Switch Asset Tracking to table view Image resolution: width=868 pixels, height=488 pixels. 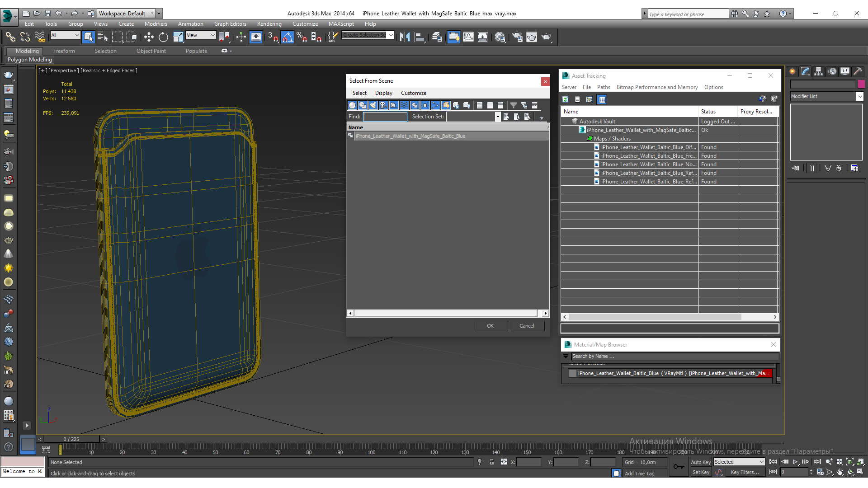[602, 99]
